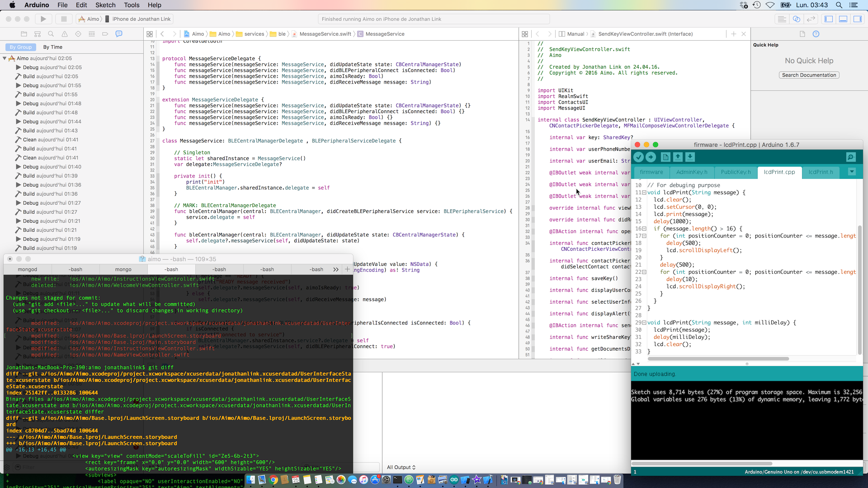Image resolution: width=868 pixels, height=488 pixels.
Task: Open the breakpoint navigator icon
Action: [105, 34]
